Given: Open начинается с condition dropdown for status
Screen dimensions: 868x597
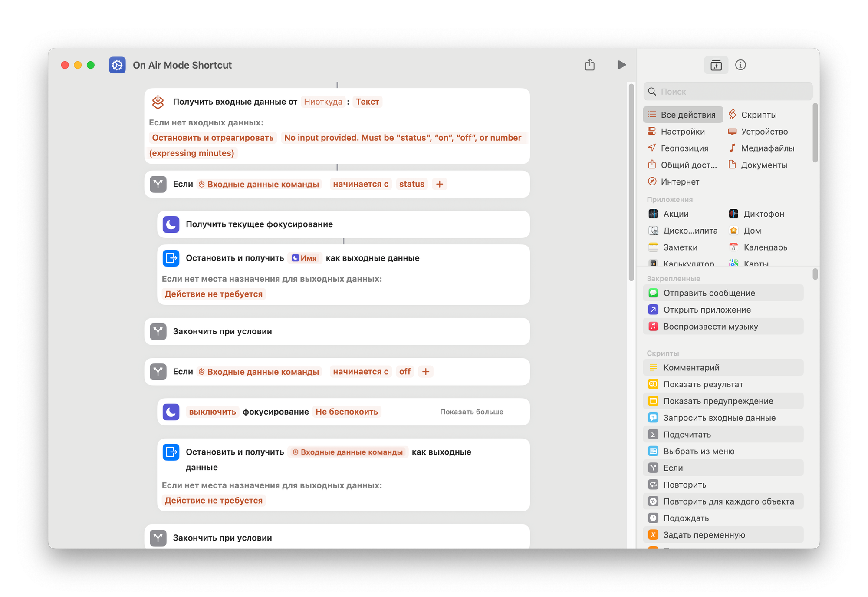Looking at the screenshot, I should (360, 184).
